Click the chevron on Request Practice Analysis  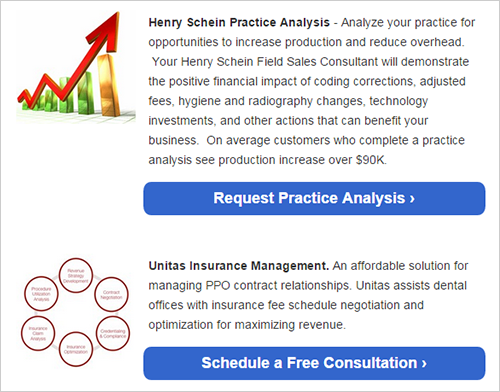(412, 199)
